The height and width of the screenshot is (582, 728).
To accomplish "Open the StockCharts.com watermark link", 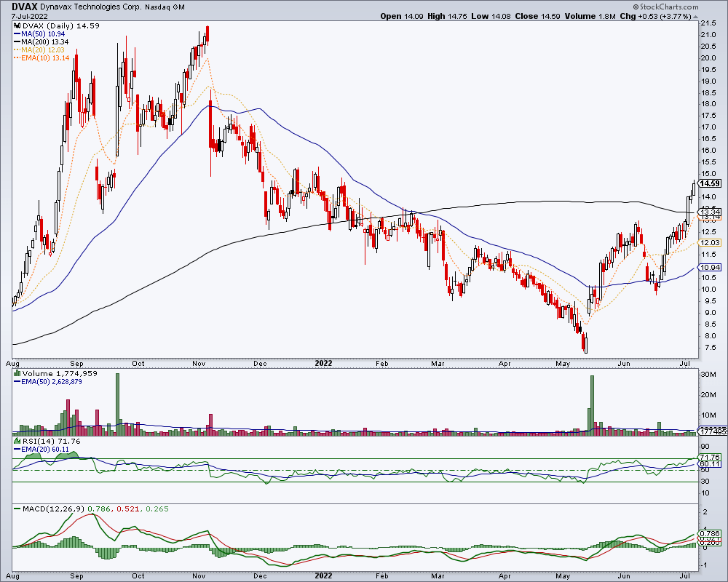I will click(x=668, y=7).
